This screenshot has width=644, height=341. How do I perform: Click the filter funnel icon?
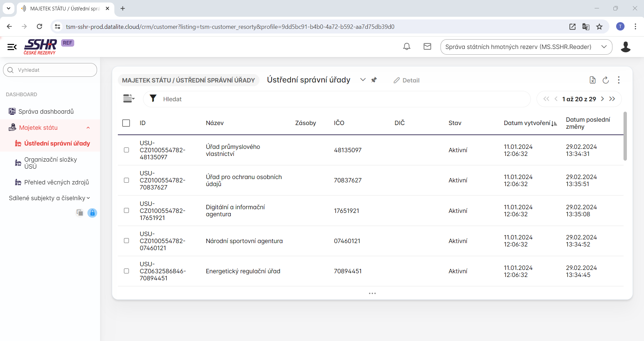point(153,98)
